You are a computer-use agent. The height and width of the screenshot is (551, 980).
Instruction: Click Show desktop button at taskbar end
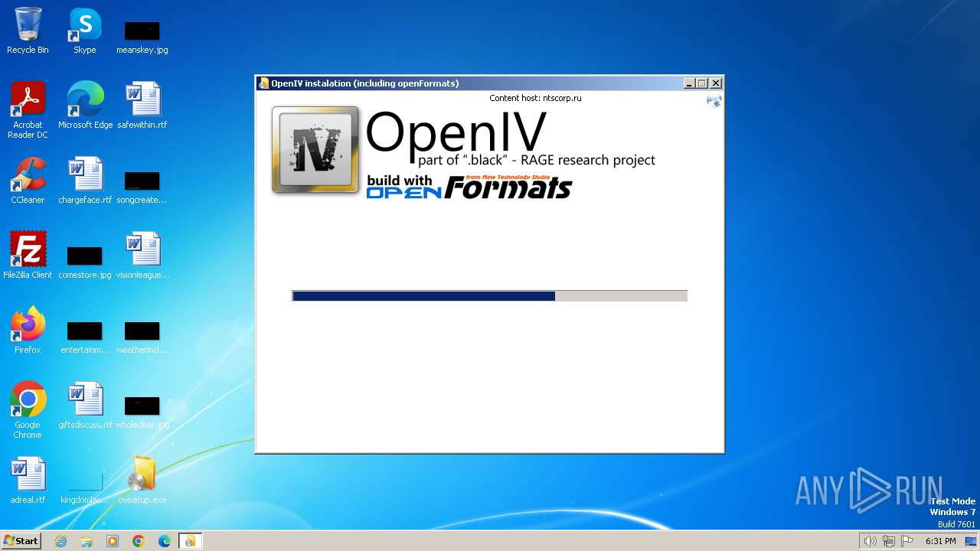coord(972,541)
